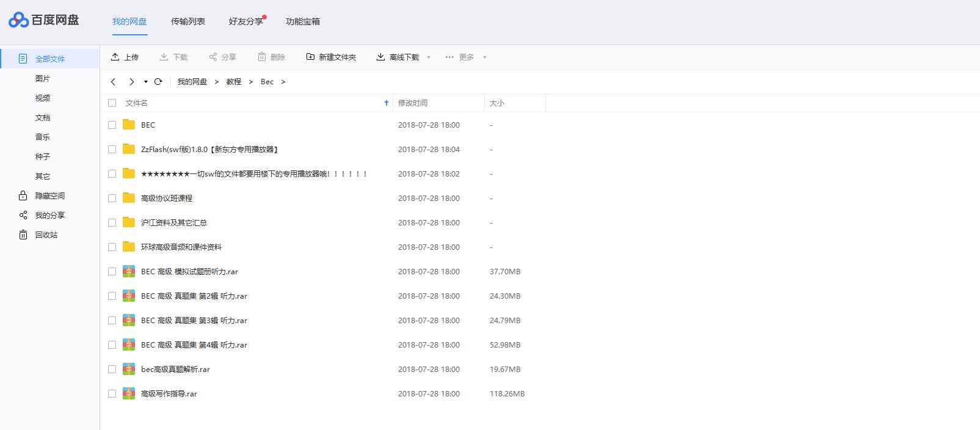
Task: Select 文档 category in sidebar
Action: click(43, 117)
